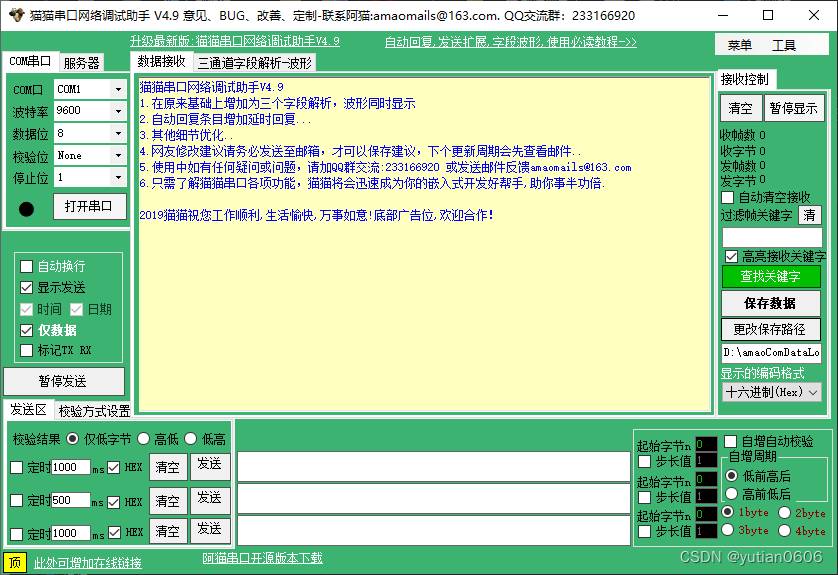This screenshot has height=575, width=838.
Task: Toggle HEX checkbox in the 500 ms row
Action: tap(113, 502)
